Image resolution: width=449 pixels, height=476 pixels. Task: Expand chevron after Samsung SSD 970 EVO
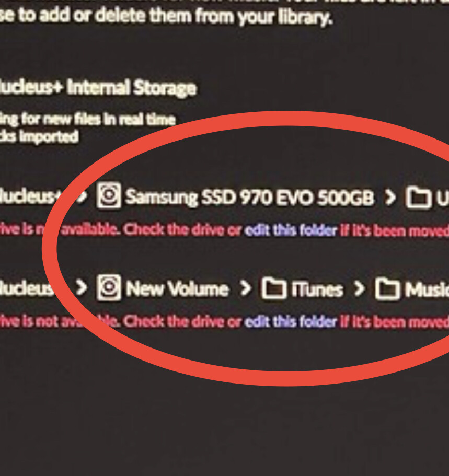[x=390, y=198]
